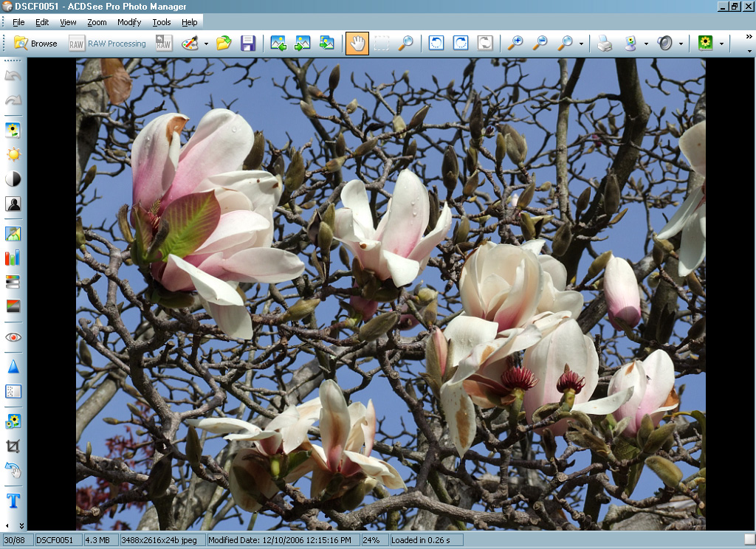Viewport: 756px width, 549px height.
Task: Open the zoom options dropdown arrow
Action: click(x=581, y=44)
